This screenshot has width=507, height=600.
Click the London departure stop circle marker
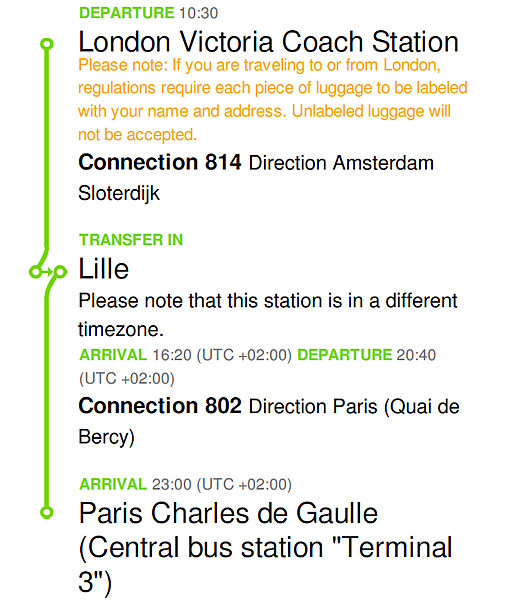[x=47, y=44]
